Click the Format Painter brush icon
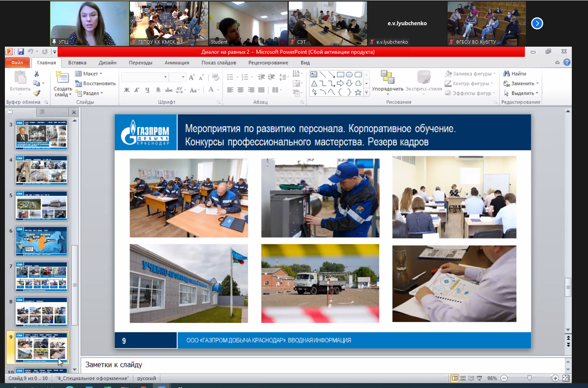The image size is (588, 388). 37,93
